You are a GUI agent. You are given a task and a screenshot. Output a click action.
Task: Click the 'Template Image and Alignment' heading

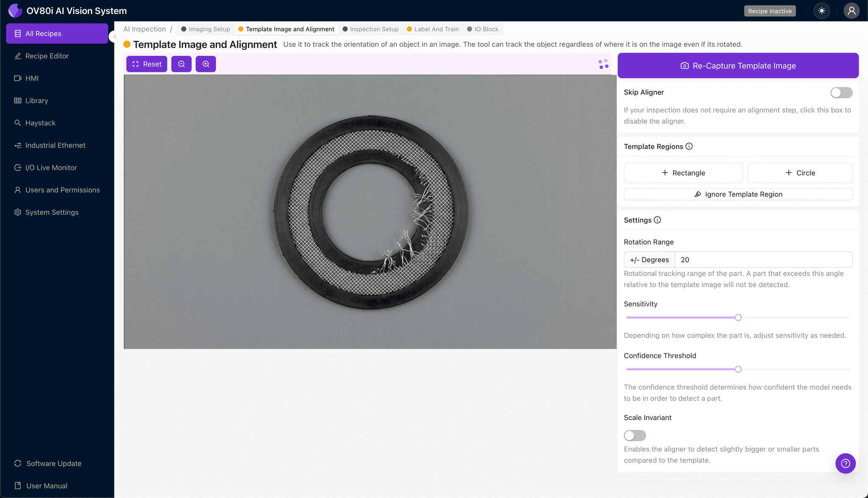click(205, 45)
